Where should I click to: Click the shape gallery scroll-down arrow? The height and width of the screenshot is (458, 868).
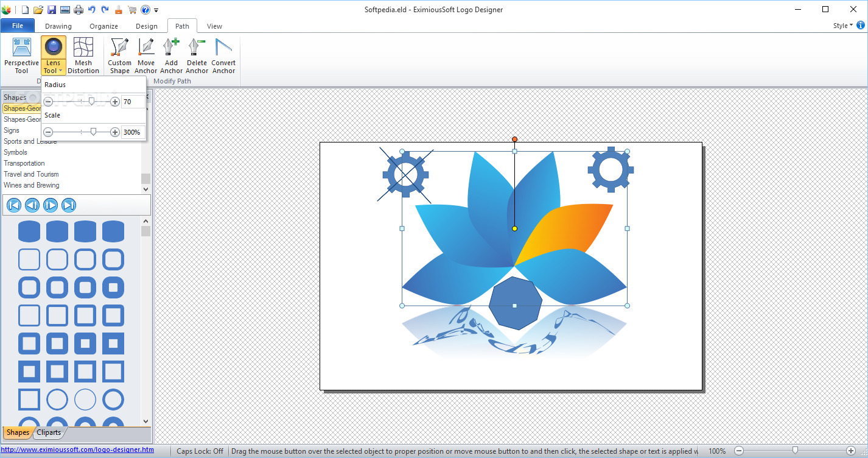[x=145, y=421]
